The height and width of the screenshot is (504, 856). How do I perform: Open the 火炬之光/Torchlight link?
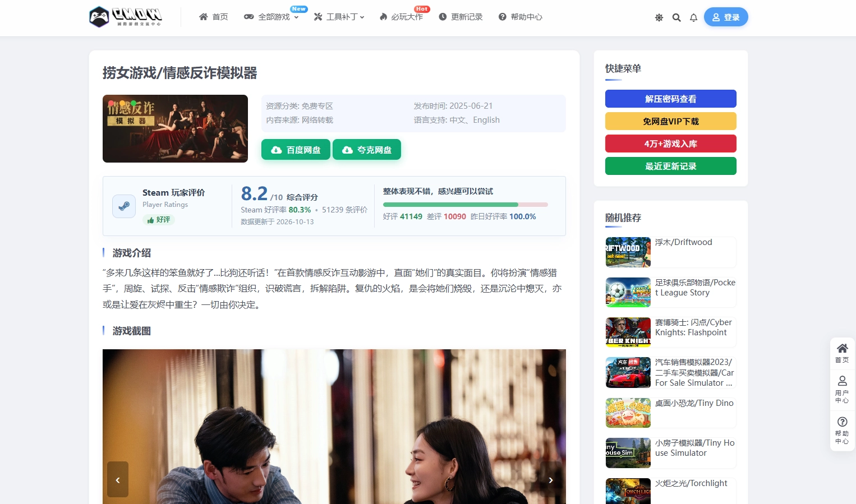coord(691,483)
